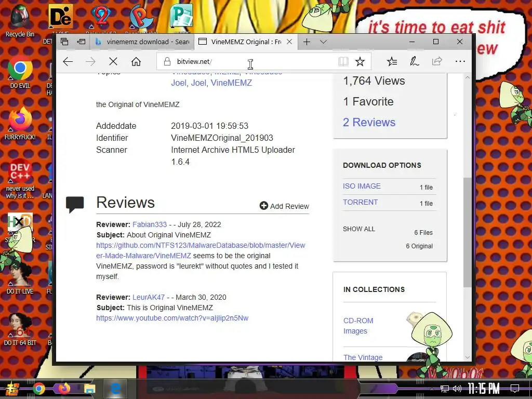This screenshot has height=399, width=532.
Task: Open Share this page icon
Action: 437,61
